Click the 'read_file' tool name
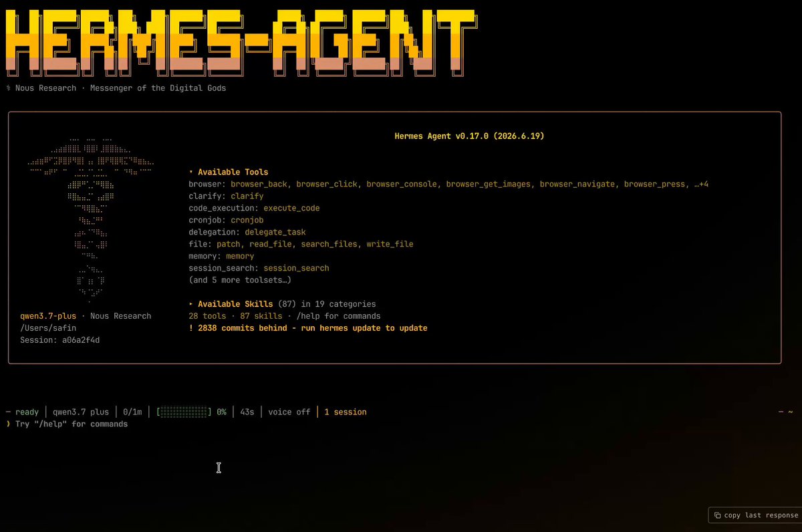The width and height of the screenshot is (802, 532). coord(271,245)
